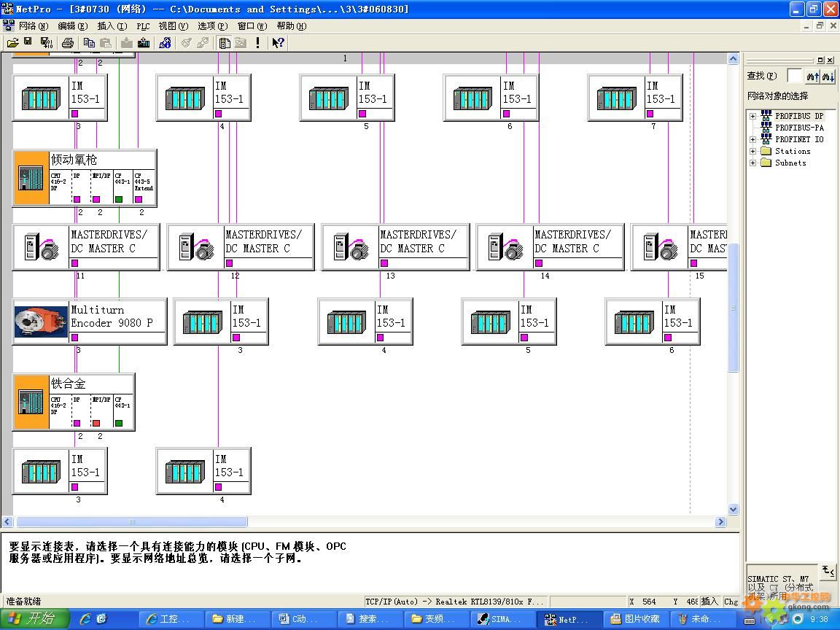Select top-row IM 153-1 module at address 7
Image resolution: width=840 pixels, height=630 pixels.
635,98
